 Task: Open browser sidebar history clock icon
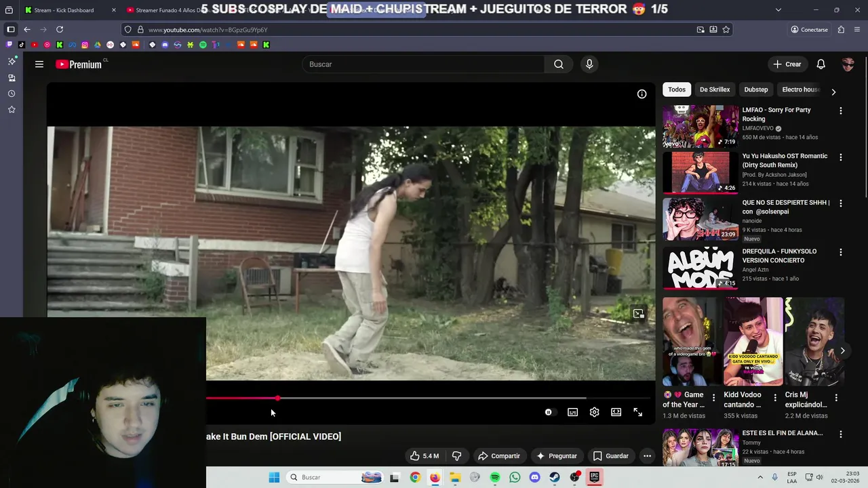12,94
